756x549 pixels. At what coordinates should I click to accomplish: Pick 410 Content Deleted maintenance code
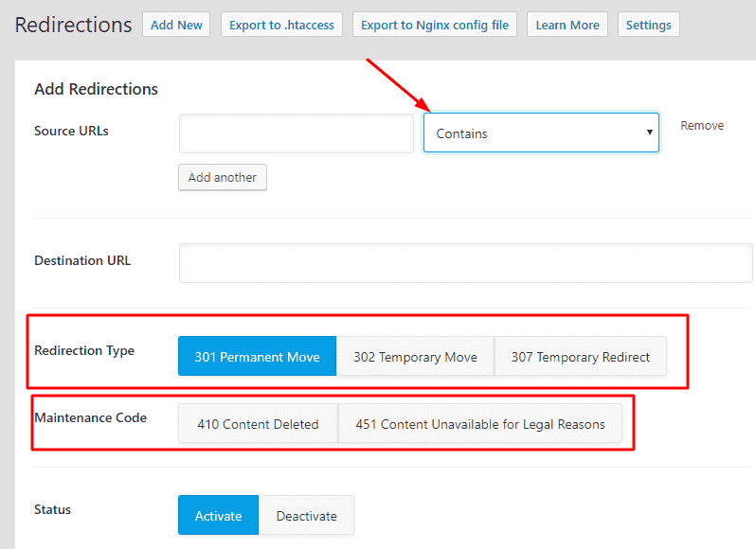click(258, 424)
